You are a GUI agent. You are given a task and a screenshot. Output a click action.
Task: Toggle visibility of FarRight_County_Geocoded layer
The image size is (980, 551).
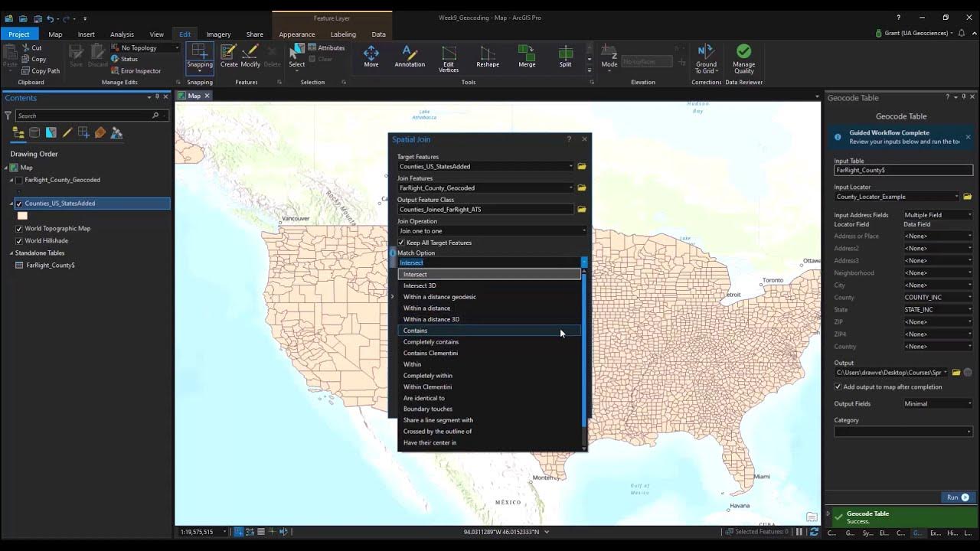(19, 181)
